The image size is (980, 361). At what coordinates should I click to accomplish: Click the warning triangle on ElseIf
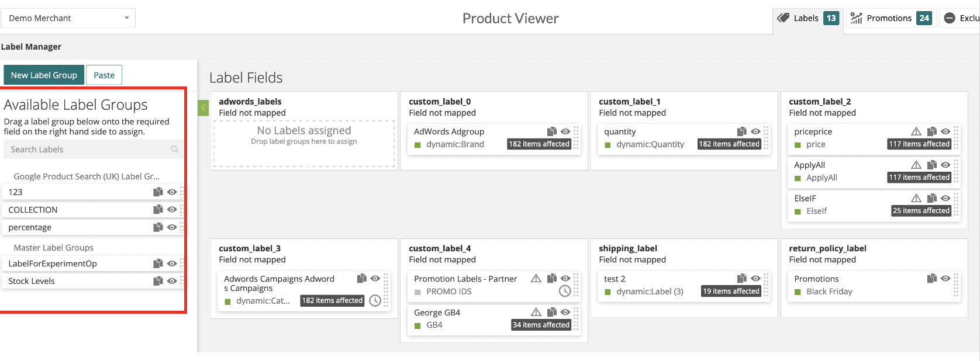point(916,198)
